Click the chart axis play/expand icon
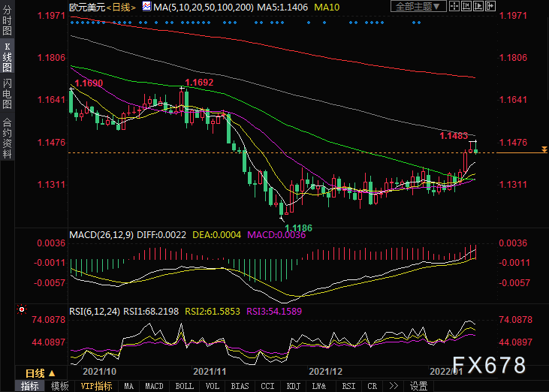Image resolution: width=549 pixels, height=392 pixels. point(478,6)
